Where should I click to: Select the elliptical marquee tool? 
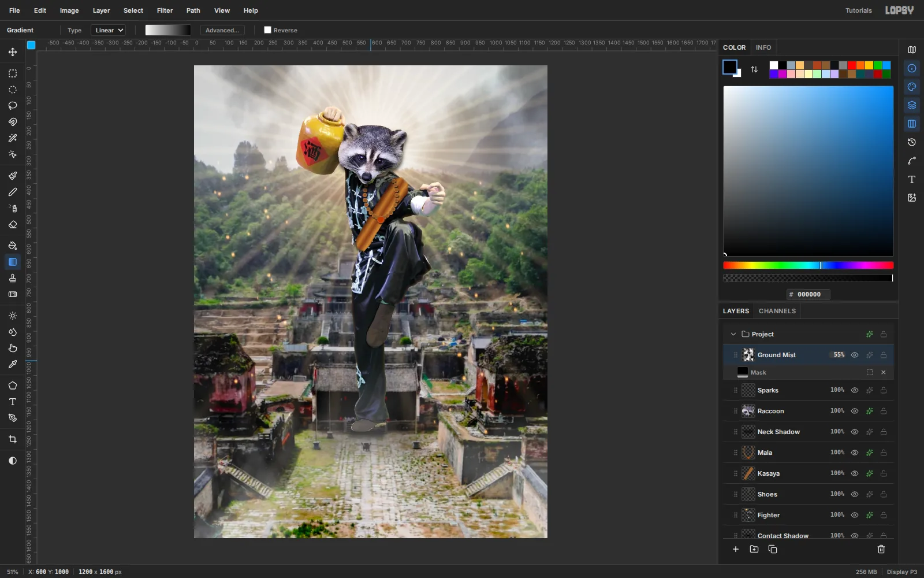pyautogui.click(x=13, y=90)
